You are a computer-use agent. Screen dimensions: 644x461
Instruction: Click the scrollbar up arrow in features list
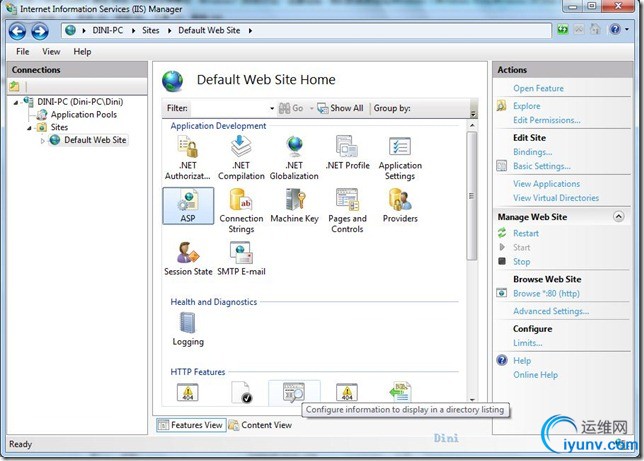[x=472, y=125]
